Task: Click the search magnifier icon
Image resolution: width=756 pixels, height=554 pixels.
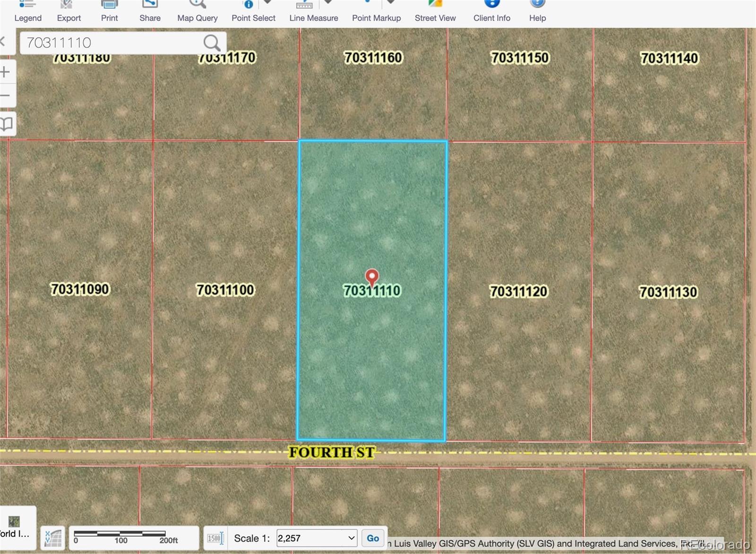Action: pos(211,43)
